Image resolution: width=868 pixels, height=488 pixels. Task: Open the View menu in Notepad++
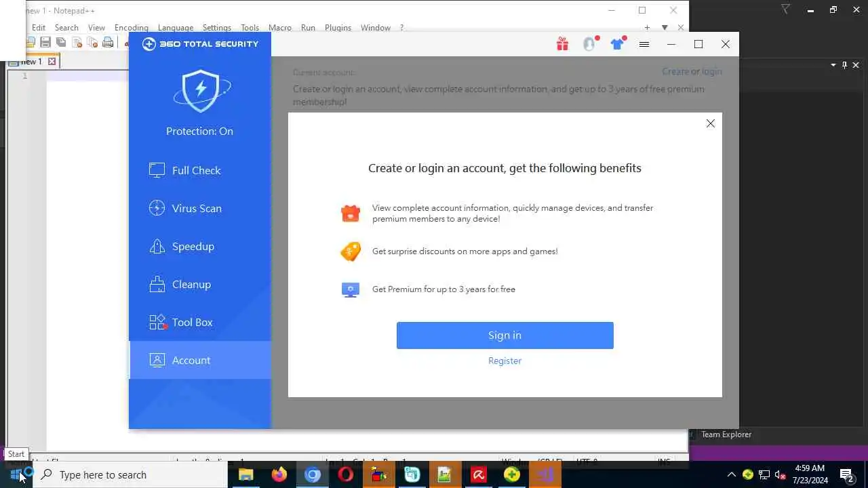[96, 28]
